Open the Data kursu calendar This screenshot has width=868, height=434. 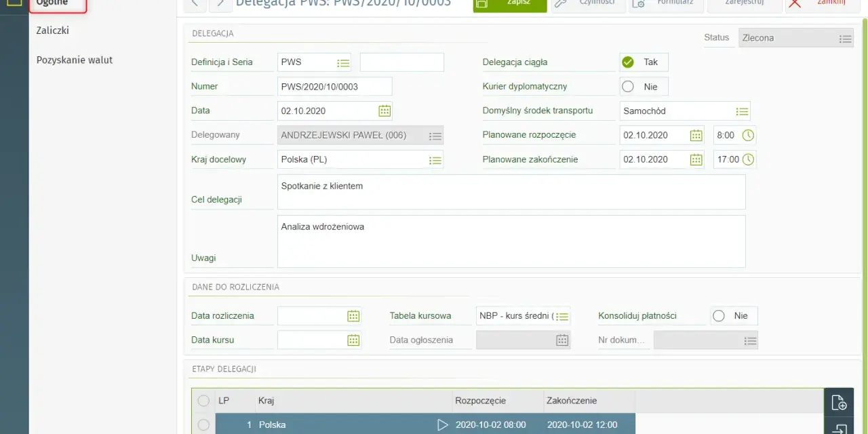click(353, 340)
